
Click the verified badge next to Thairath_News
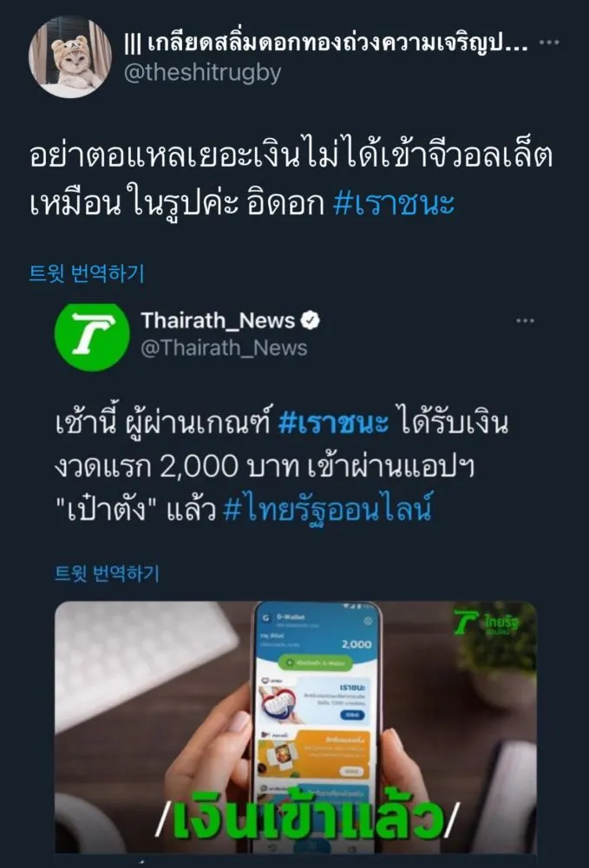(x=311, y=320)
